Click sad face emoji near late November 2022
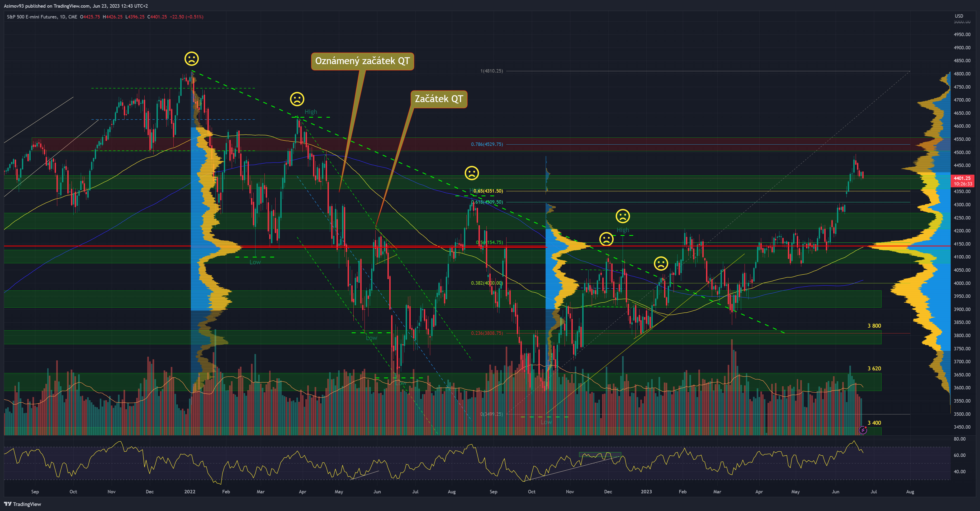Image resolution: width=980 pixels, height=511 pixels. [606, 239]
